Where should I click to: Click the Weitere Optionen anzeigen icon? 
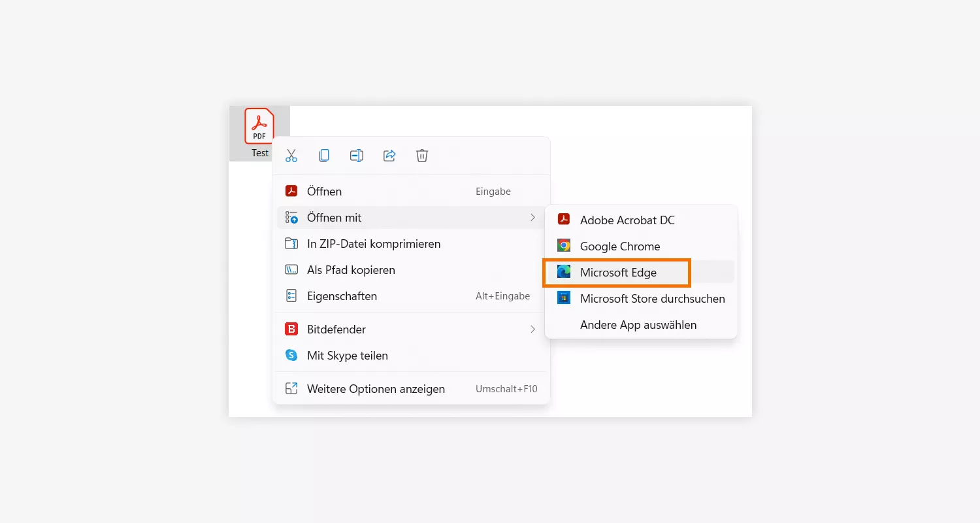[x=291, y=389]
